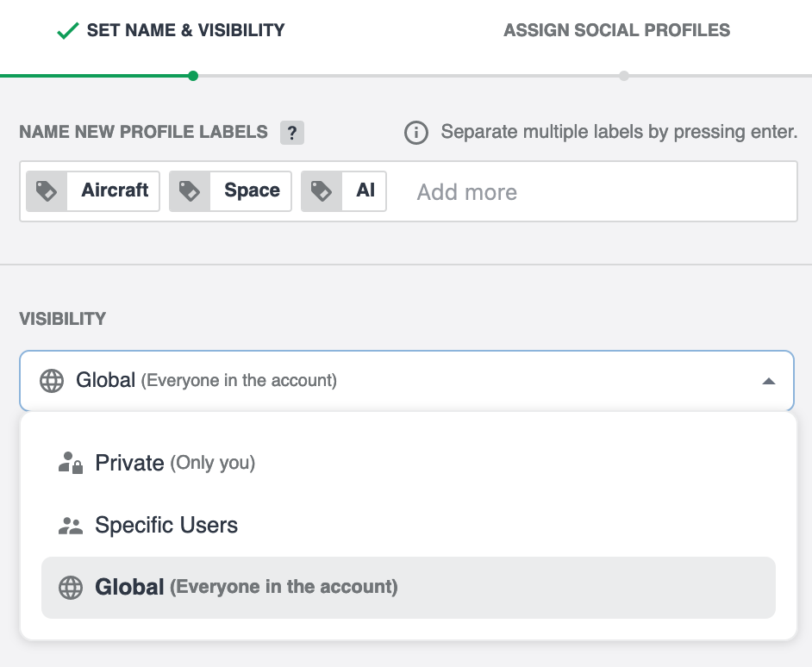Collapse the Visibility dropdown with the arrow
The image size is (812, 667).
(769, 381)
